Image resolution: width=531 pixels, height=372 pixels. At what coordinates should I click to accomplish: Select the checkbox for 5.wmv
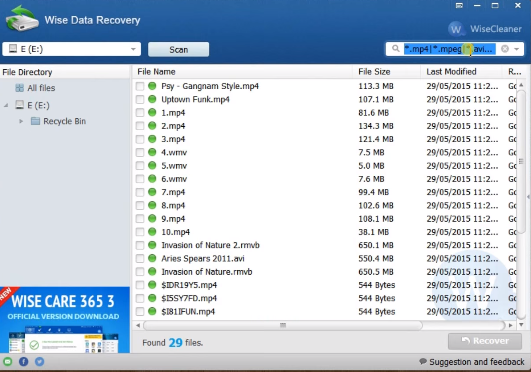(x=140, y=166)
